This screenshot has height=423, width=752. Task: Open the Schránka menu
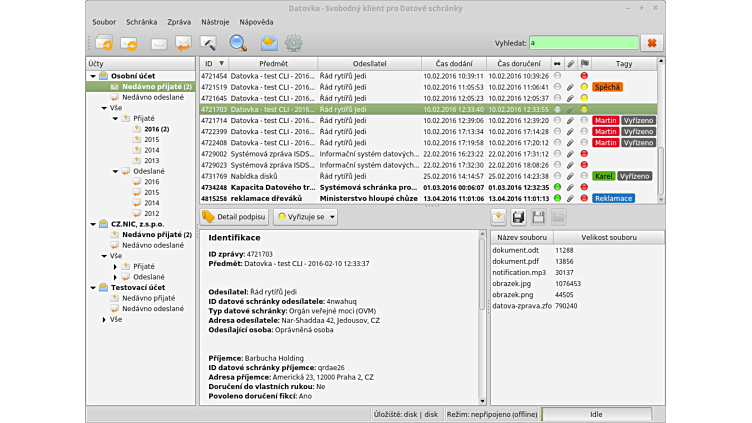pos(141,21)
